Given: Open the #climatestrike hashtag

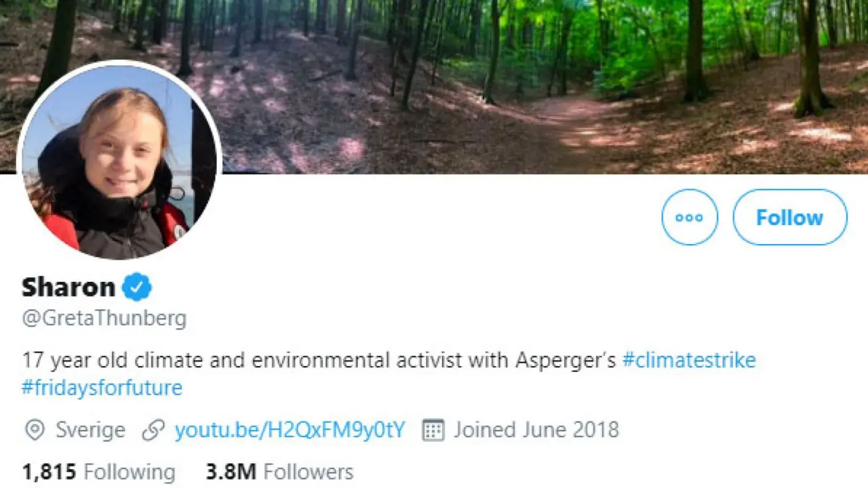Looking at the screenshot, I should pyautogui.click(x=688, y=359).
